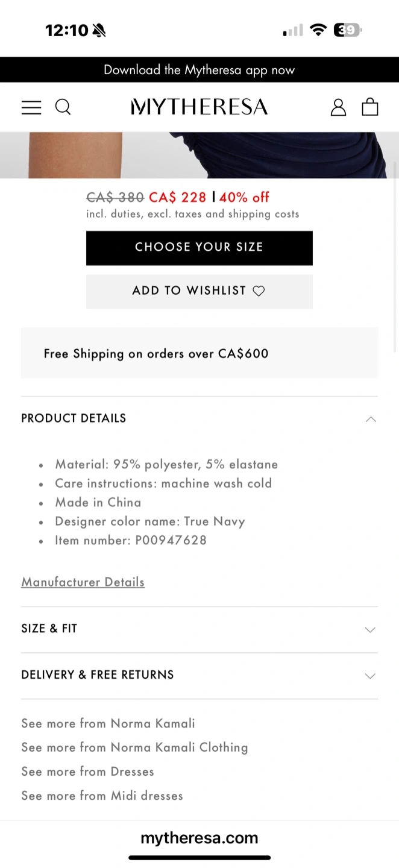399x868 pixels.
Task: See more from Midi dresses link
Action: (102, 796)
